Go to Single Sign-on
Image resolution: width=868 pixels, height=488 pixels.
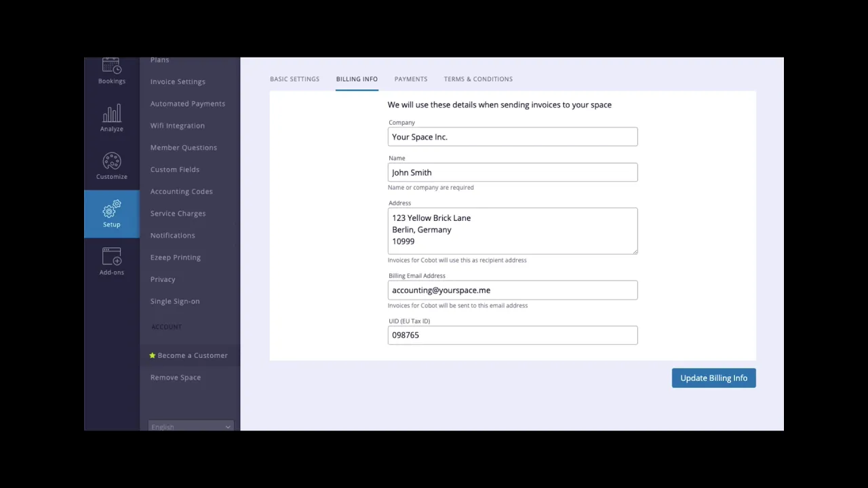pyautogui.click(x=175, y=302)
